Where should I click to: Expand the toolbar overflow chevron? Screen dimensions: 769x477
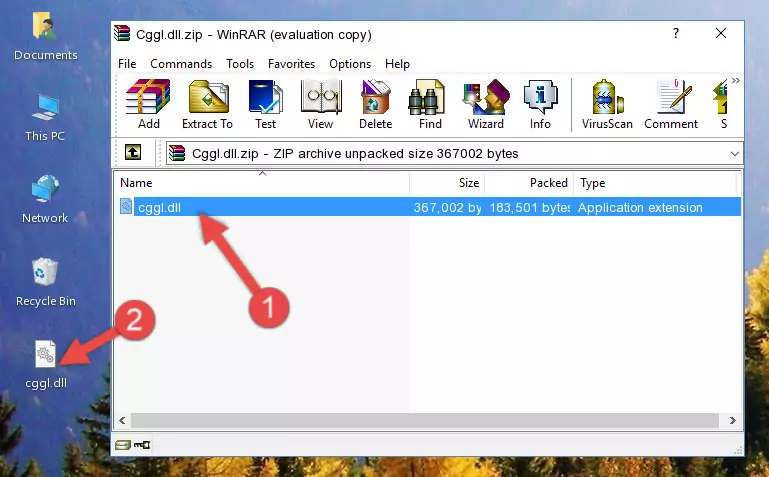pyautogui.click(x=736, y=80)
